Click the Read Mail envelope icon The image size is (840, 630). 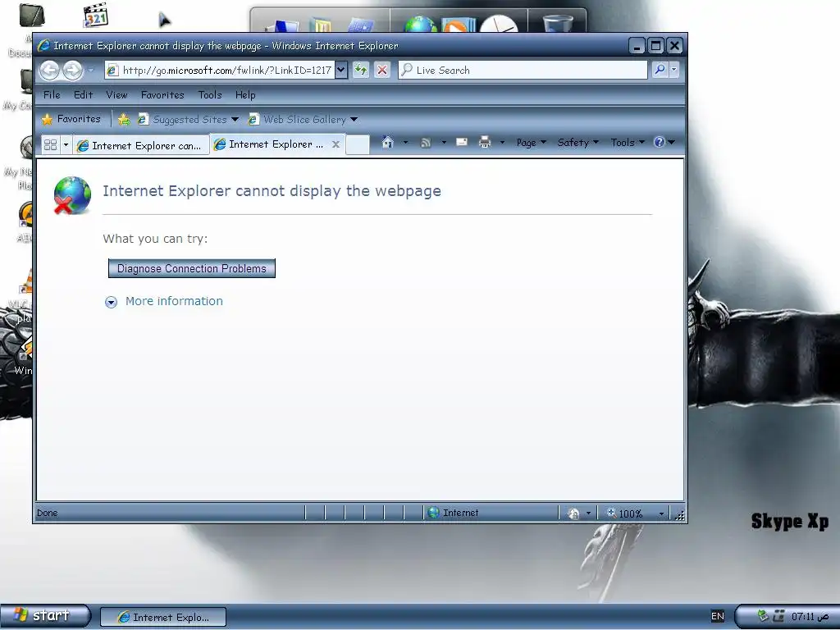[x=461, y=142]
